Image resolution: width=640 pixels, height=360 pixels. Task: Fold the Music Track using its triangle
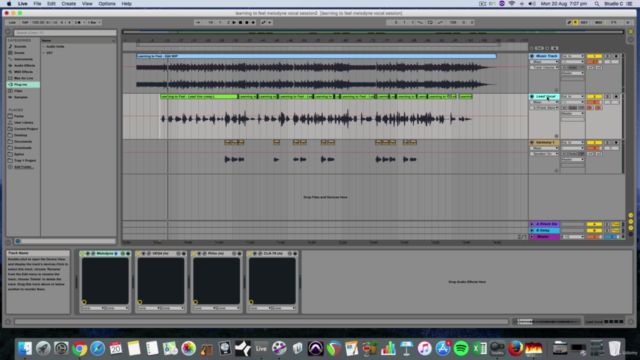click(532, 56)
